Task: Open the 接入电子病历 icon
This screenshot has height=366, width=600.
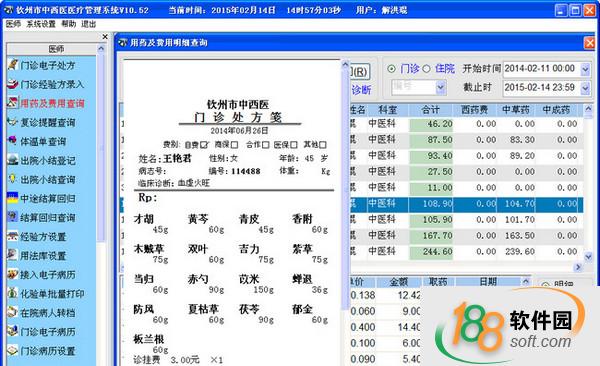Action: click(x=13, y=274)
